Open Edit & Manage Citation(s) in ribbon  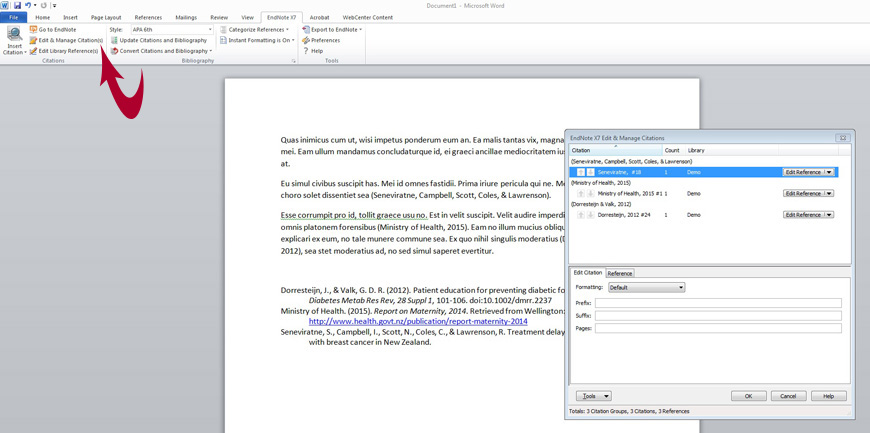click(66, 40)
